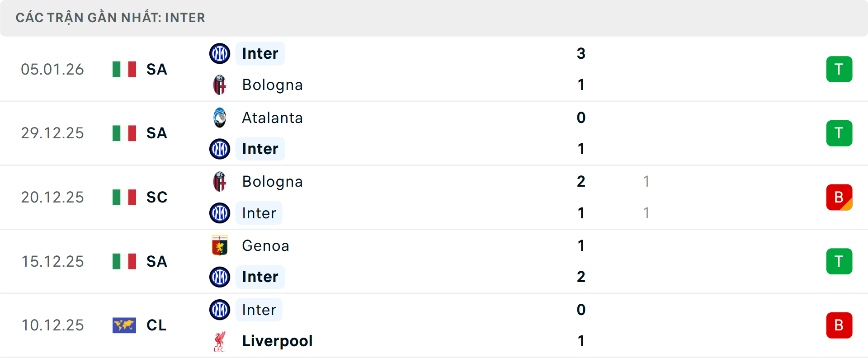The image size is (868, 358).
Task: Click the 'Các trận gần nhất: Inter' header
Action: [110, 18]
